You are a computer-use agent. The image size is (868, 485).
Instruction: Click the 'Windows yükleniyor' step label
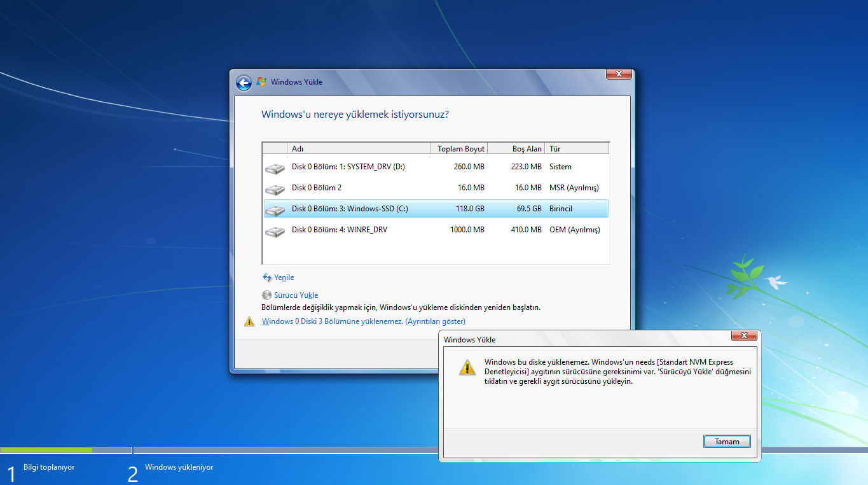179,467
